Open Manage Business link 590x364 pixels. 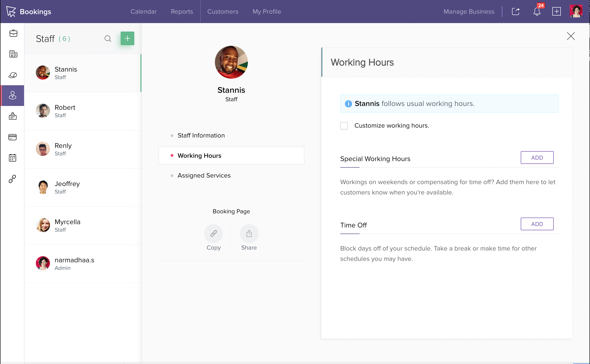tap(469, 12)
